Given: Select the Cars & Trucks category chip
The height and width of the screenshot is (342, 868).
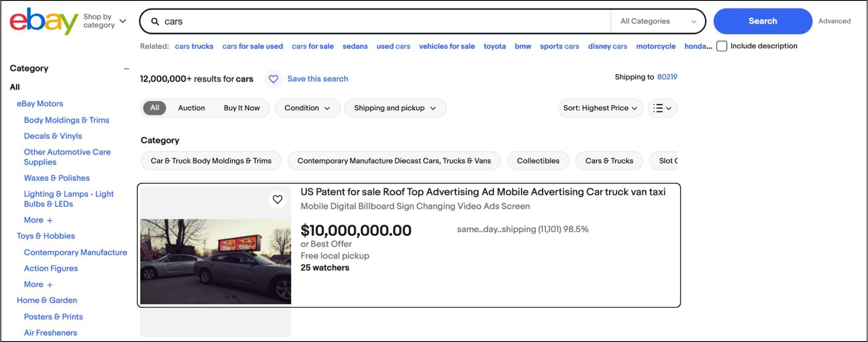Looking at the screenshot, I should [x=609, y=161].
